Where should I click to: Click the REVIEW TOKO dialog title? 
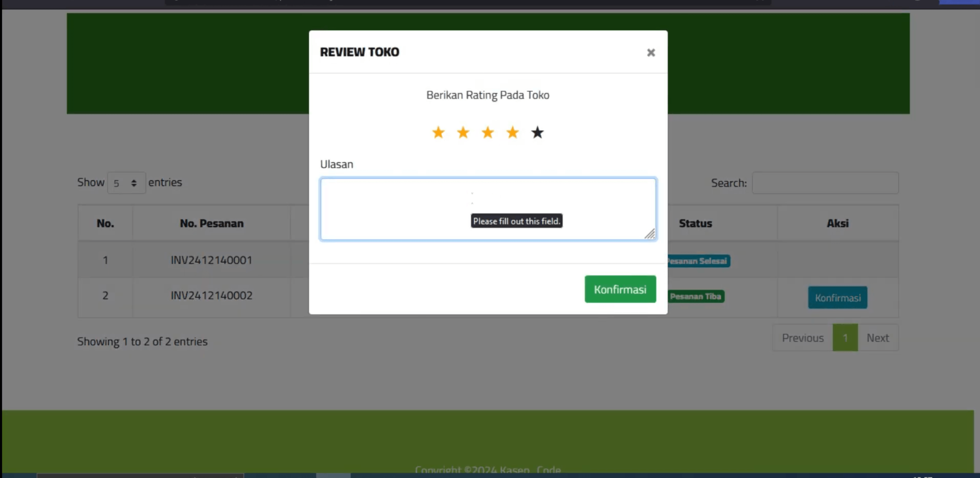(x=359, y=52)
